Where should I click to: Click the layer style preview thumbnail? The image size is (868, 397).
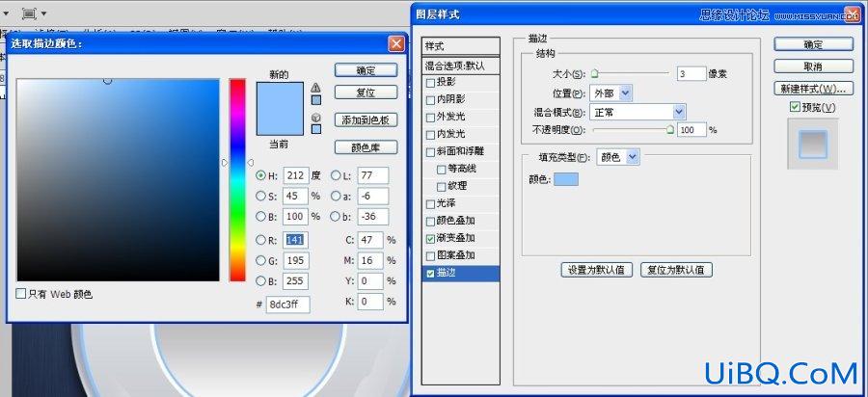coord(813,144)
